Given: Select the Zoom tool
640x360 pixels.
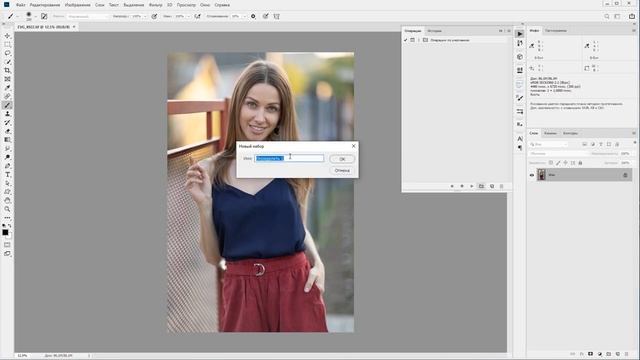Looking at the screenshot, I should tap(7, 209).
